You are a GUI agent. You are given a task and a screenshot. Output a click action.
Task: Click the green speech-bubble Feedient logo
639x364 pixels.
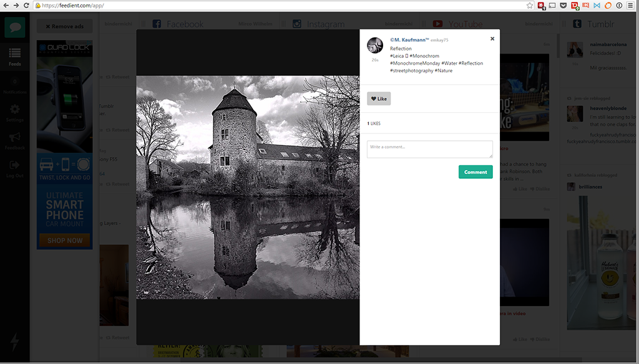tap(15, 27)
